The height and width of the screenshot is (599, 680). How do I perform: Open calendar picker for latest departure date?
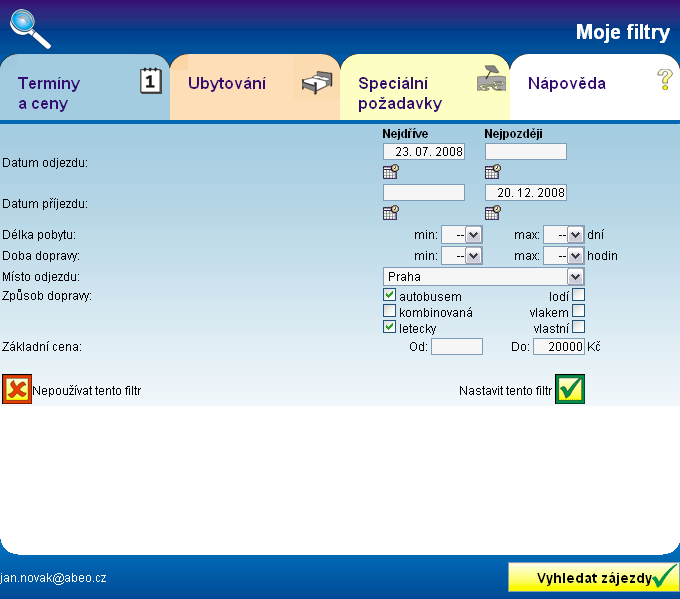click(x=493, y=171)
